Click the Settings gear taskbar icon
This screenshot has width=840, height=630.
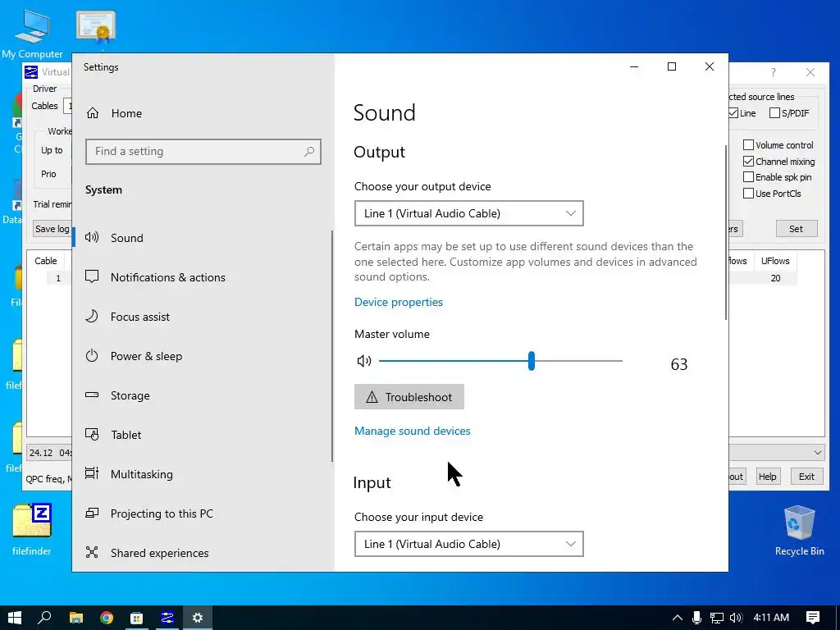coord(198,618)
